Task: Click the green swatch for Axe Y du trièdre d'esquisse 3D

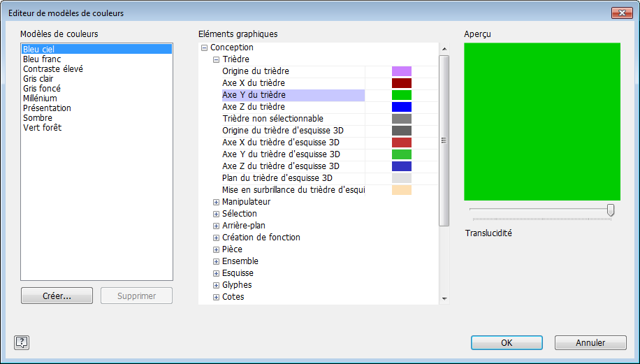Action: point(402,154)
